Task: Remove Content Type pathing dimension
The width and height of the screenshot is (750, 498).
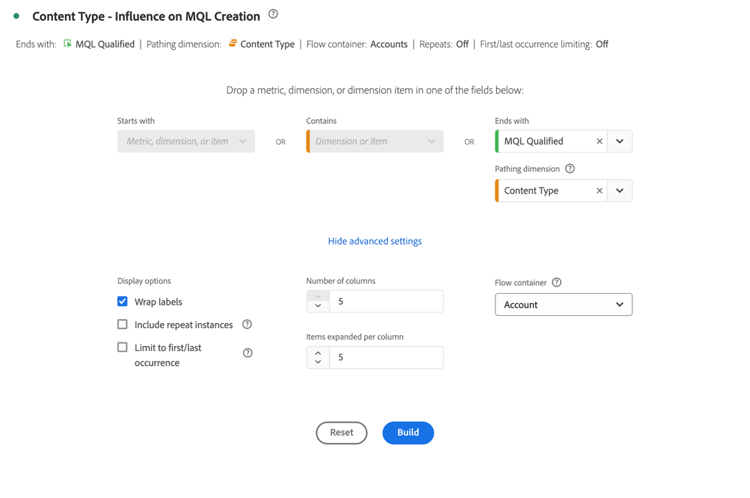Action: 599,190
